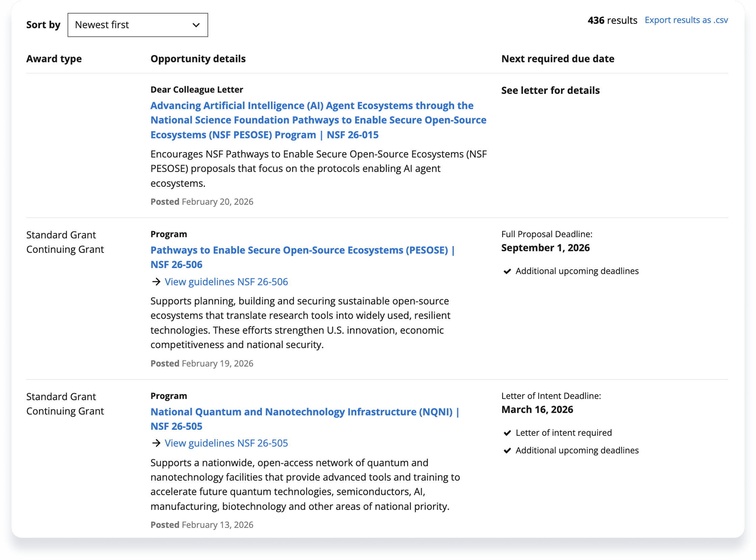Viewport: 756px width, 560px height.
Task: Click the Next required due date header
Action: pyautogui.click(x=558, y=59)
